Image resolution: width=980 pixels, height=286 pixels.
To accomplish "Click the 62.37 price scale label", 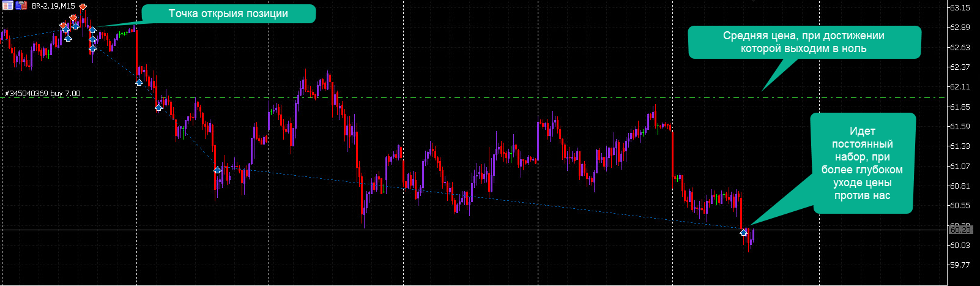I will 960,67.
